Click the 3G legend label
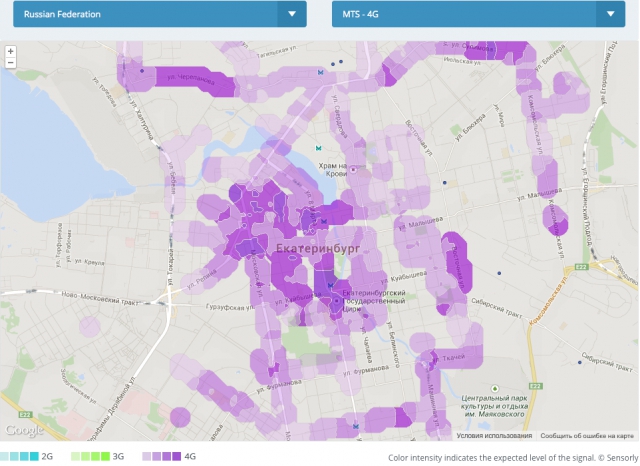 [118, 456]
